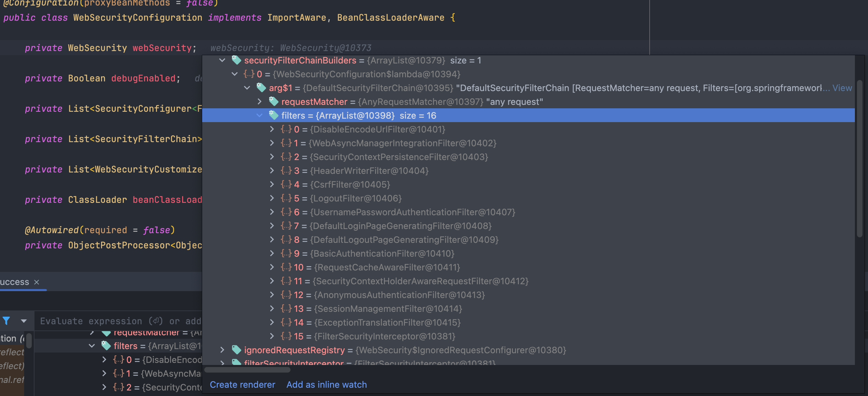Click tag icon beside requestMatcher field in popup
868x396 pixels.
click(274, 102)
